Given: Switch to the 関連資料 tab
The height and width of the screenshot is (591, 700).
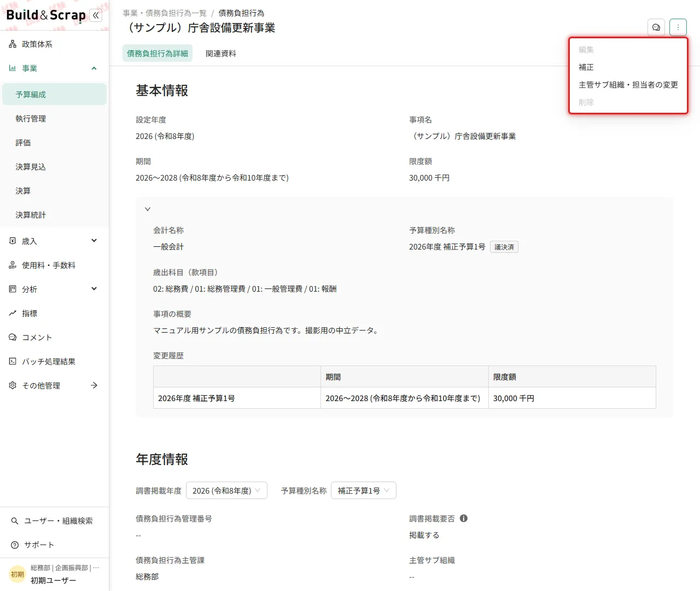Looking at the screenshot, I should coord(221,53).
